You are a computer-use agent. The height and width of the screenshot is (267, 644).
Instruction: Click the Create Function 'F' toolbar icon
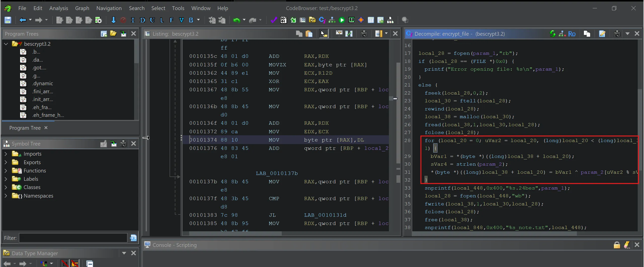(171, 20)
